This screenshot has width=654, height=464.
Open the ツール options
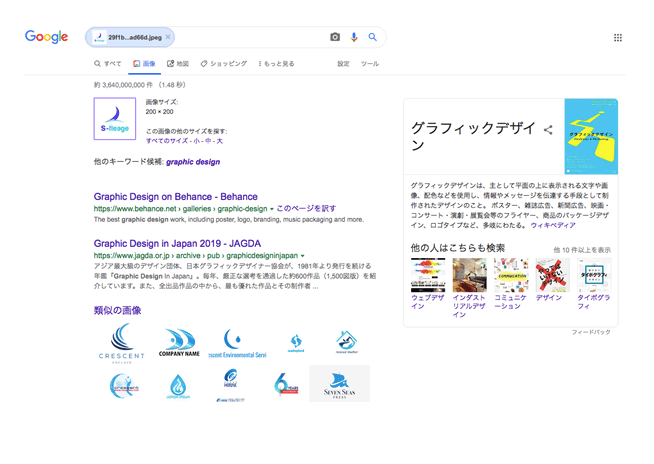pos(370,64)
